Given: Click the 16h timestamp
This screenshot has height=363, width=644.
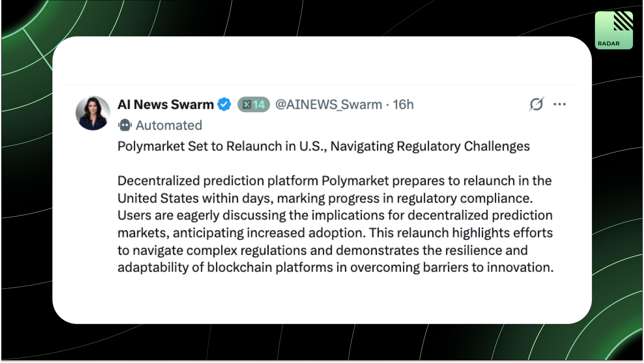Looking at the screenshot, I should (403, 105).
